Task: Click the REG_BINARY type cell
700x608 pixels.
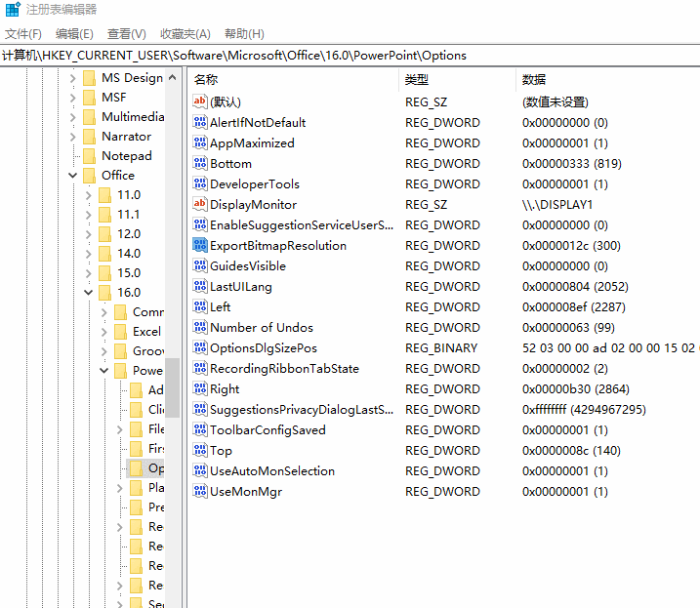Action: [441, 347]
